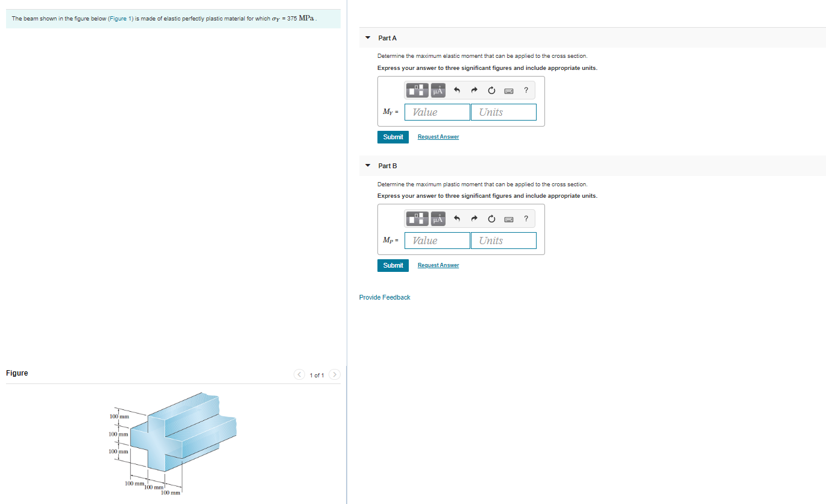The height and width of the screenshot is (504, 826).
Task: Open the help question mark in Part A
Action: pos(526,90)
